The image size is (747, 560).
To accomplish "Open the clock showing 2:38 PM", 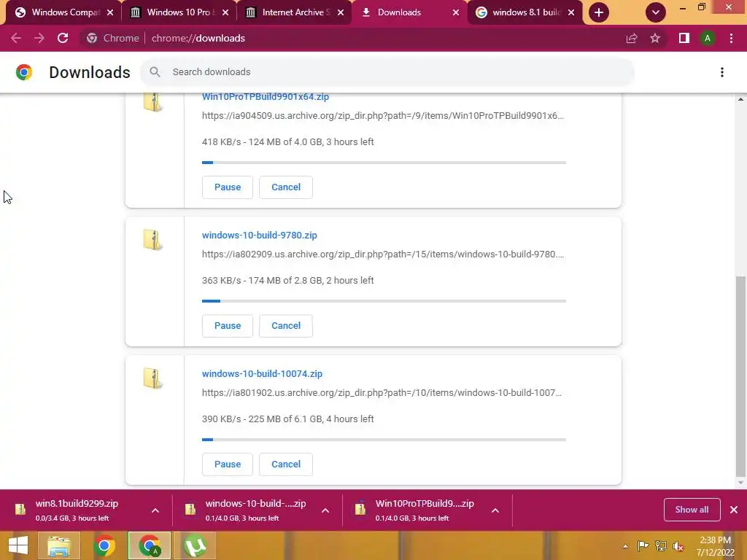I will pos(715,546).
